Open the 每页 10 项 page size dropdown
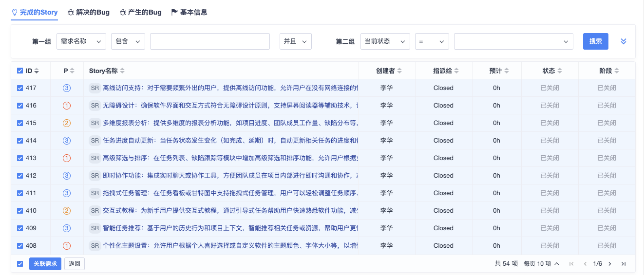644x275 pixels. [x=541, y=264]
